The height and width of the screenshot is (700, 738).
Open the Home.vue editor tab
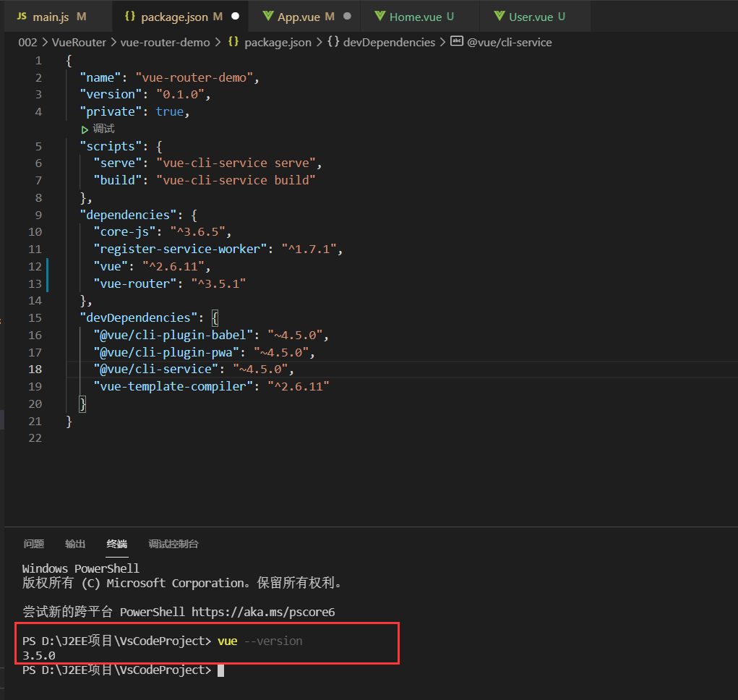[420, 17]
